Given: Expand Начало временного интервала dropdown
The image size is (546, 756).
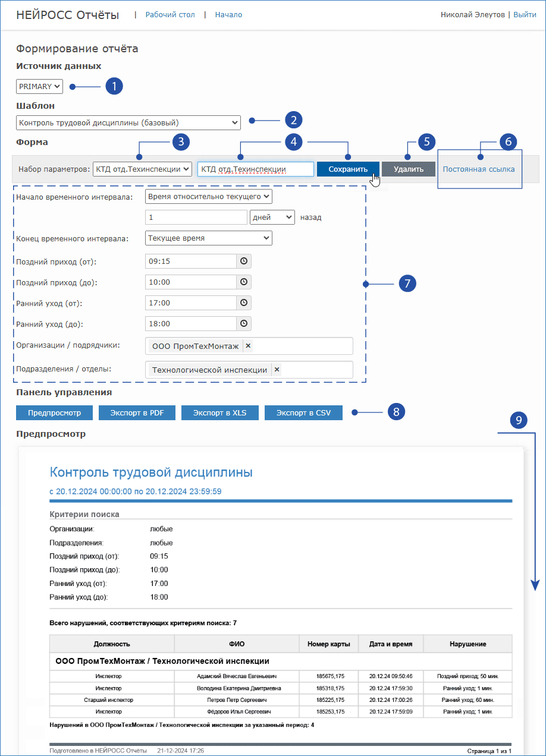Looking at the screenshot, I should [x=208, y=196].
